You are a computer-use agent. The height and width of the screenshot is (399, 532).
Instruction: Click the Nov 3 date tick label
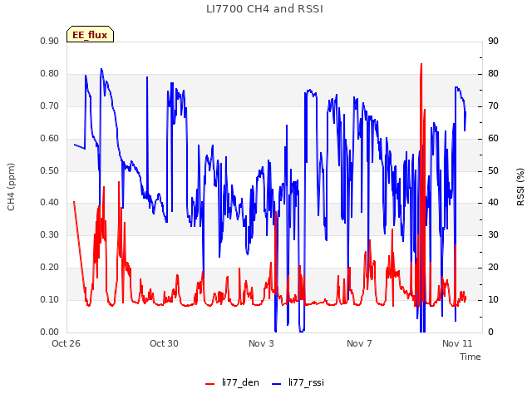[x=261, y=343]
